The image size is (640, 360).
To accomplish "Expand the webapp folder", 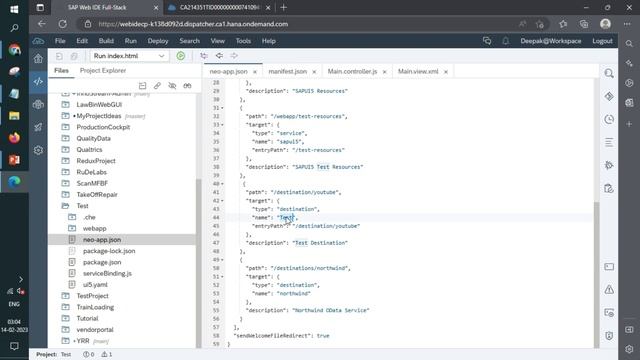I will coord(72,228).
